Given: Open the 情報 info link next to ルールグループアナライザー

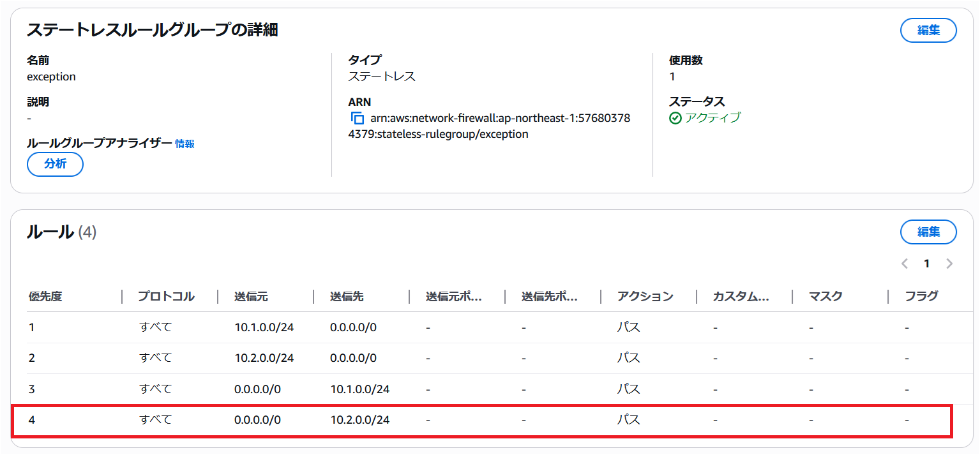Looking at the screenshot, I should (183, 144).
